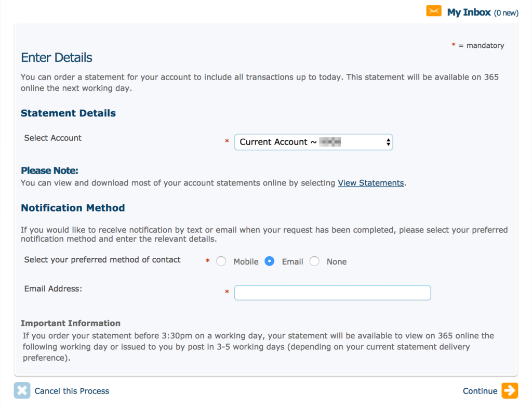Open the Select Account dropdown
This screenshot has height=408, width=532.
pyautogui.click(x=313, y=142)
